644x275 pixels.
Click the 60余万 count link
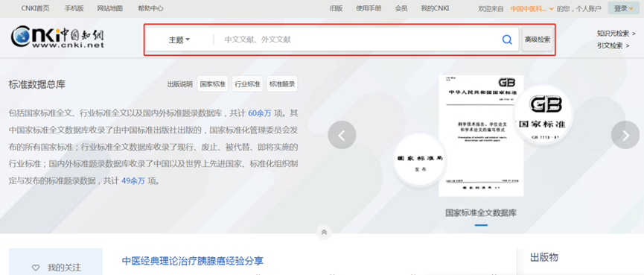point(260,113)
